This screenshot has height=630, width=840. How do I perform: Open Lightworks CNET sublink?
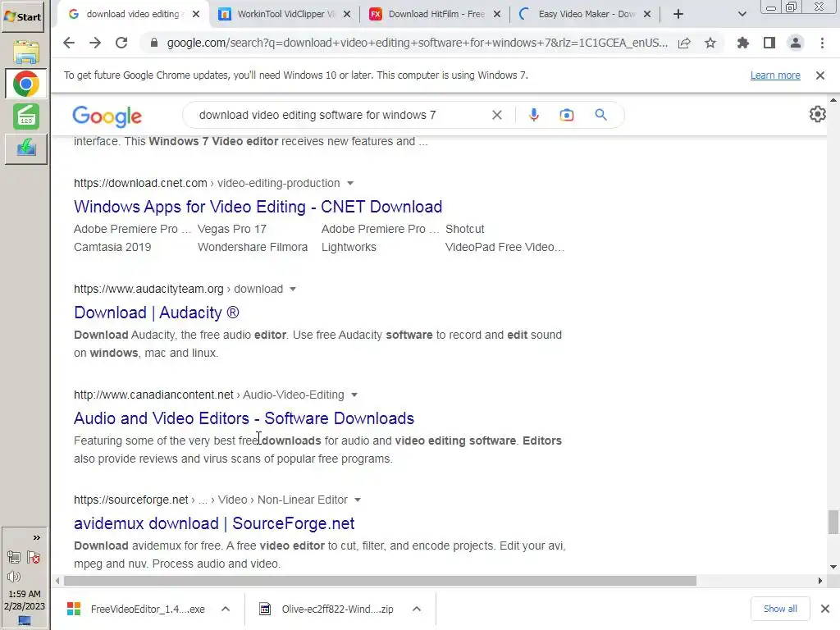(x=349, y=248)
